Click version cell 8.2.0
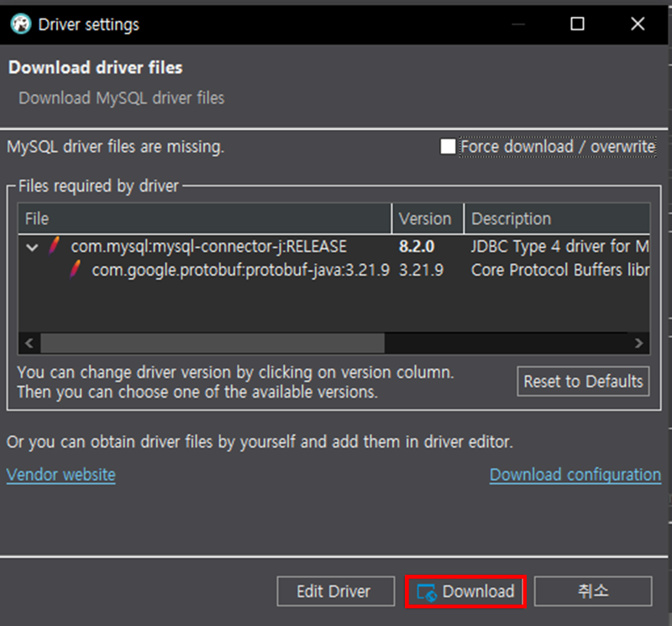672x626 pixels. 417,246
